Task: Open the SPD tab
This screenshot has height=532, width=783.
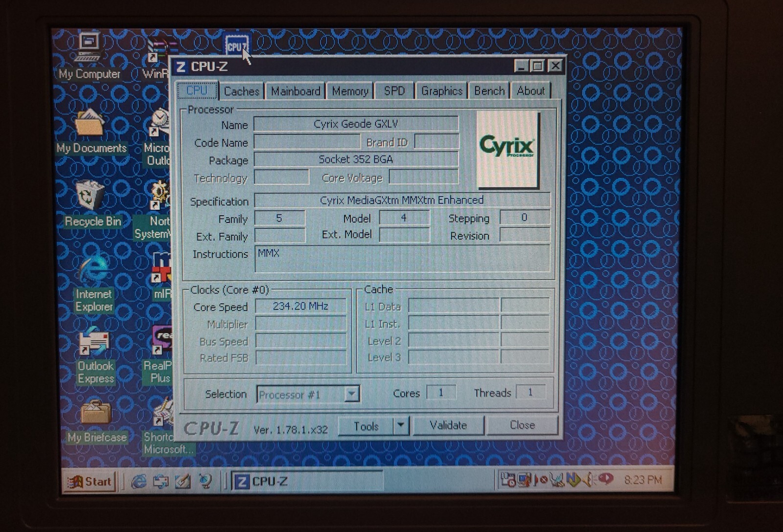Action: pos(394,91)
